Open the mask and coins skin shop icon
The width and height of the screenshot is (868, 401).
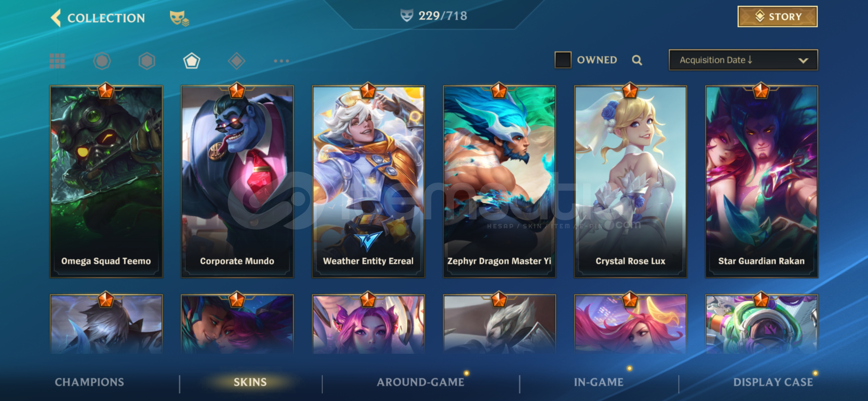click(x=179, y=18)
